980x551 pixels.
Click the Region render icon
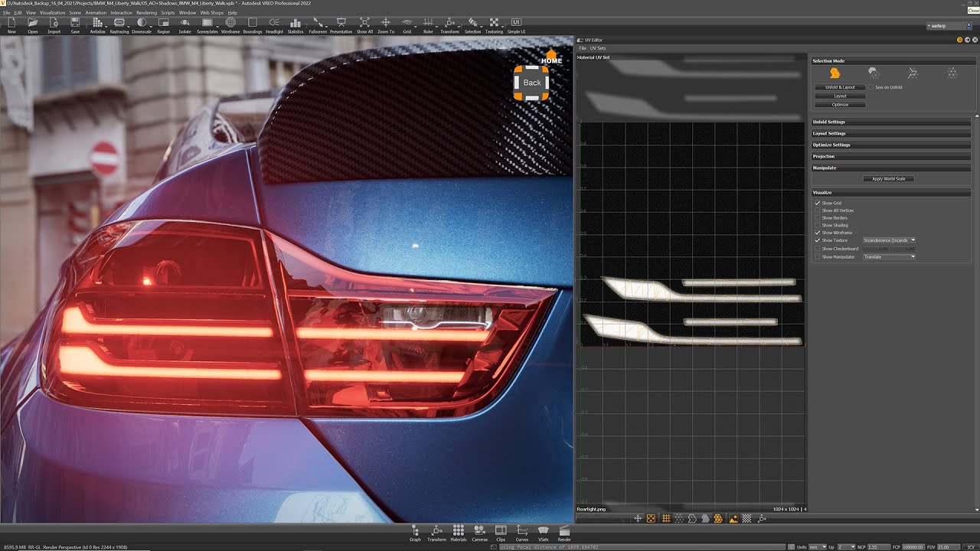point(163,26)
